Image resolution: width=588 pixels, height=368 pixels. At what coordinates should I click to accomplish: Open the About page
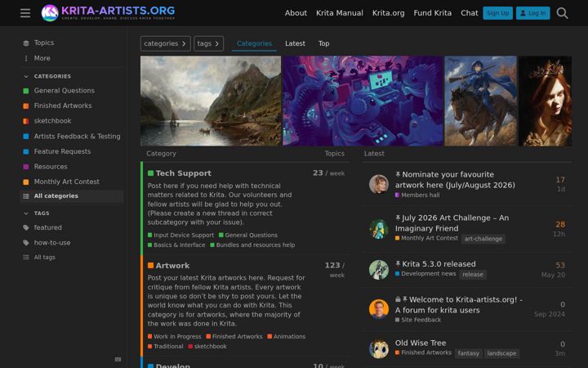[296, 13]
